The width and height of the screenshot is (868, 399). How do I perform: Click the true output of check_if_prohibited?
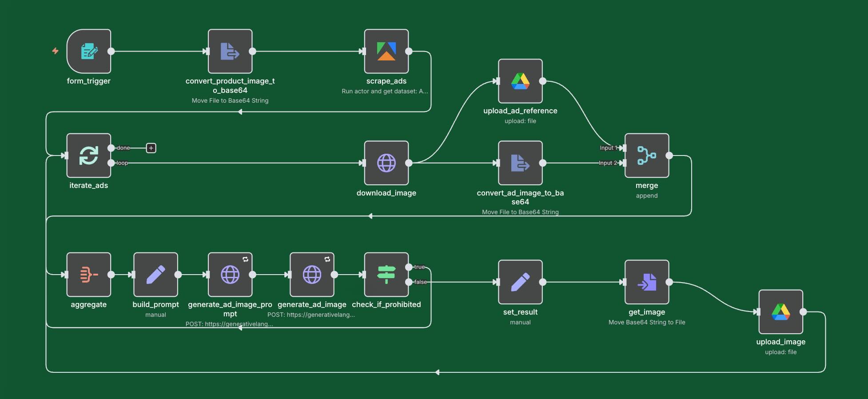pyautogui.click(x=409, y=267)
